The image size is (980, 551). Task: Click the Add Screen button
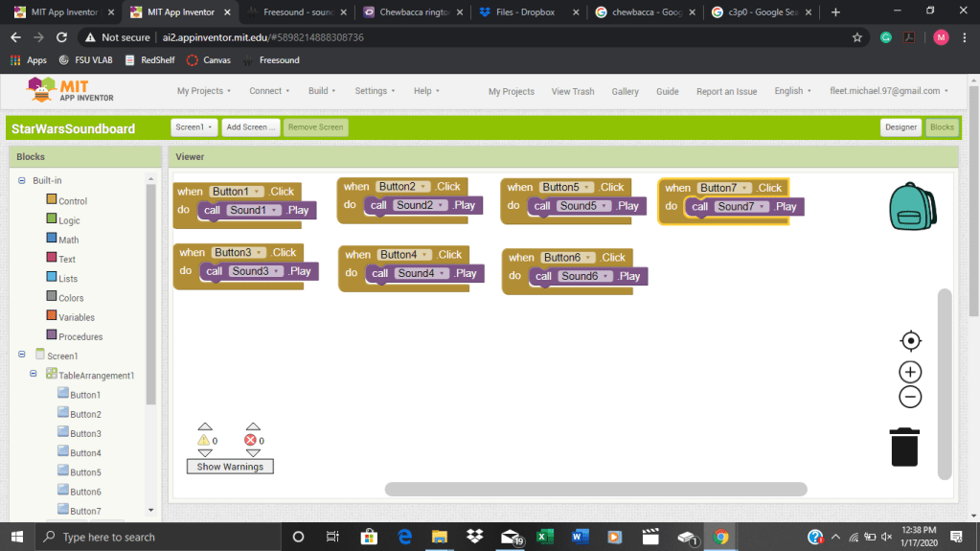(x=251, y=127)
